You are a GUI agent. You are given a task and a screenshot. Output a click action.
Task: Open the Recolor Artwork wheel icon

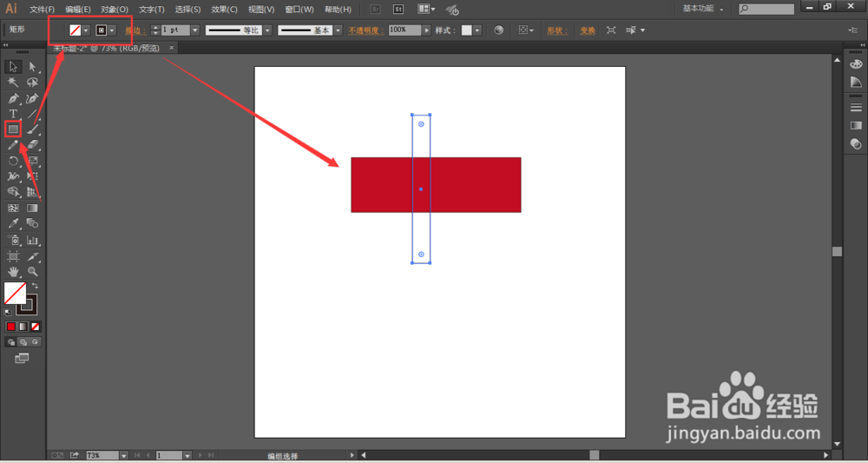point(499,30)
